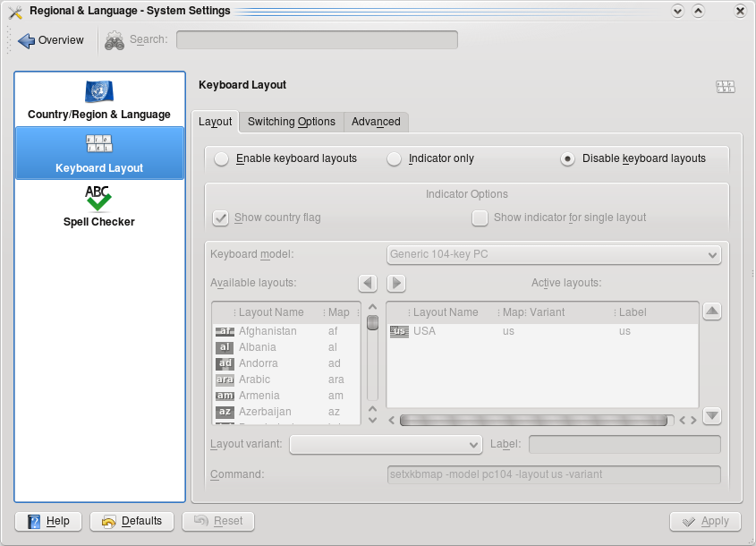
Task: Click the Search input field
Action: [317, 40]
